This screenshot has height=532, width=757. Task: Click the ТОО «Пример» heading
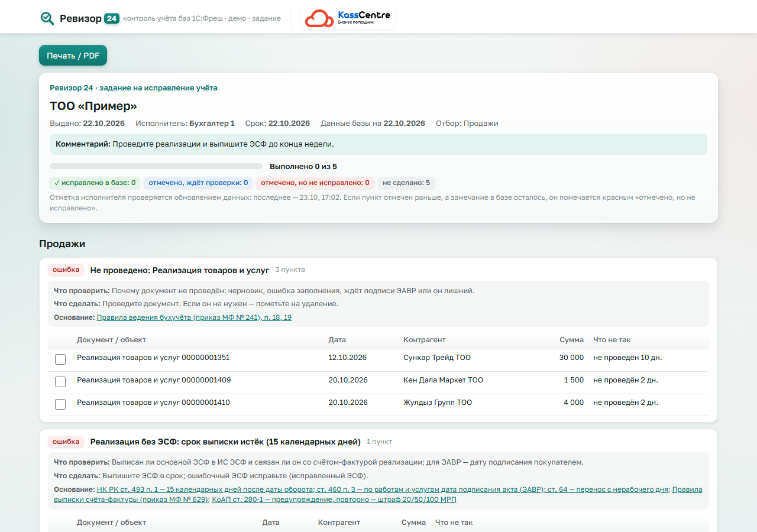93,106
